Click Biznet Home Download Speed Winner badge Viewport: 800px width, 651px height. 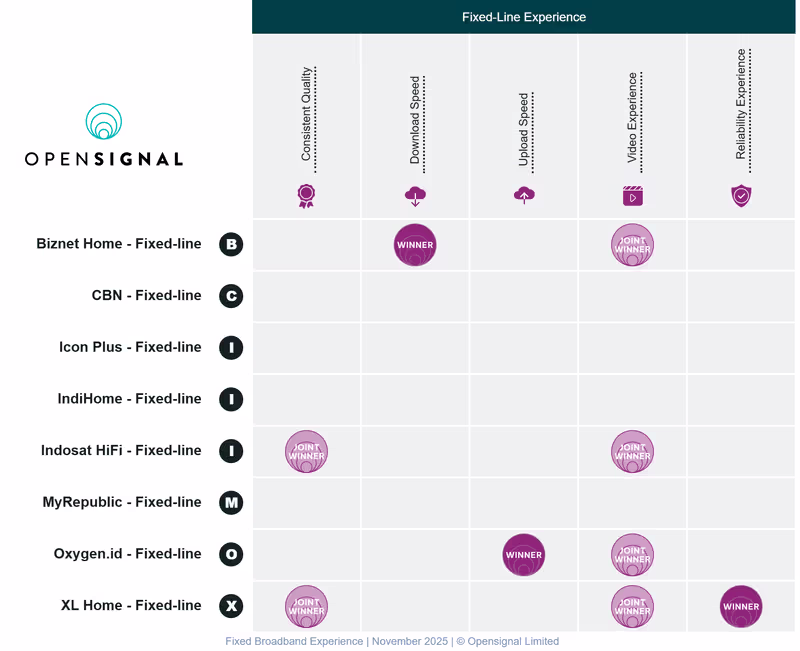415,245
